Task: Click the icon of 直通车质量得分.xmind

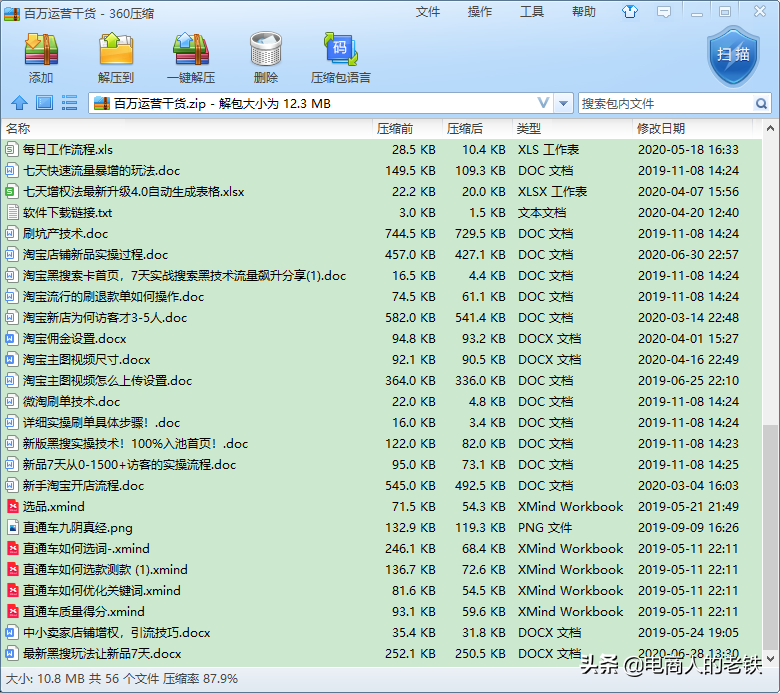Action: click(12, 611)
